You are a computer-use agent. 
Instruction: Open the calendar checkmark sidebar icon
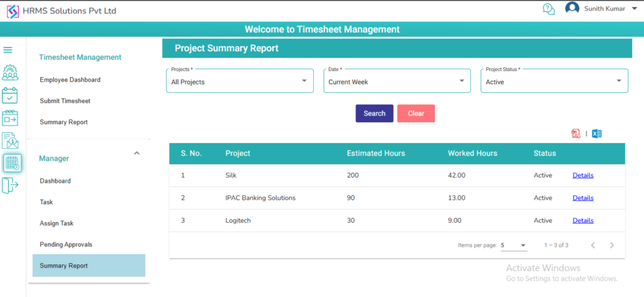[10, 95]
